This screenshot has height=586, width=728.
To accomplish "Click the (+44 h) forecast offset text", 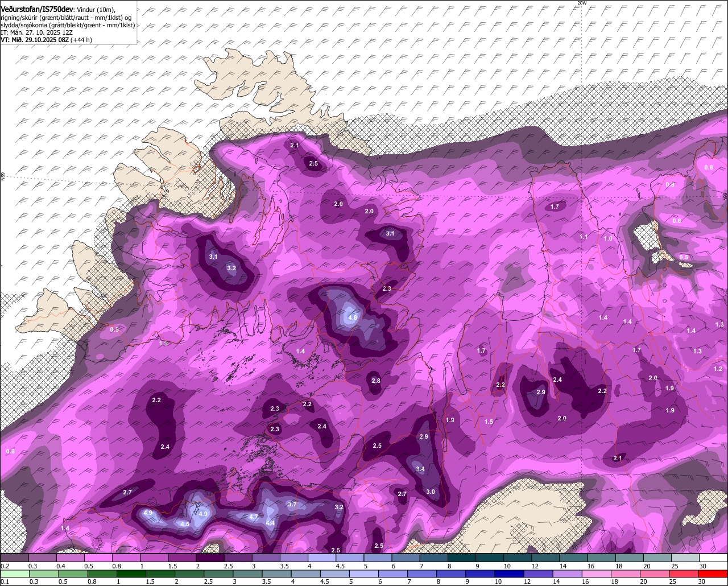I will [x=81, y=40].
